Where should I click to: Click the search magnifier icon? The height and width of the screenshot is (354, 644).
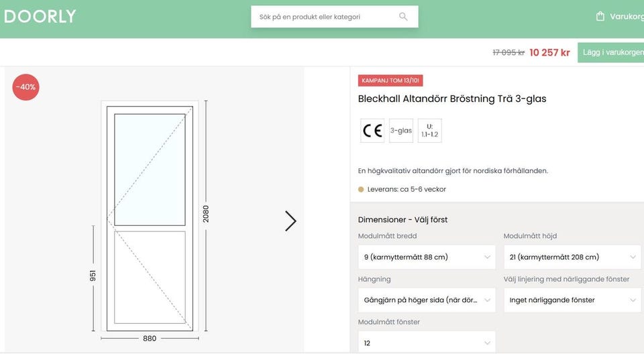[x=403, y=17]
